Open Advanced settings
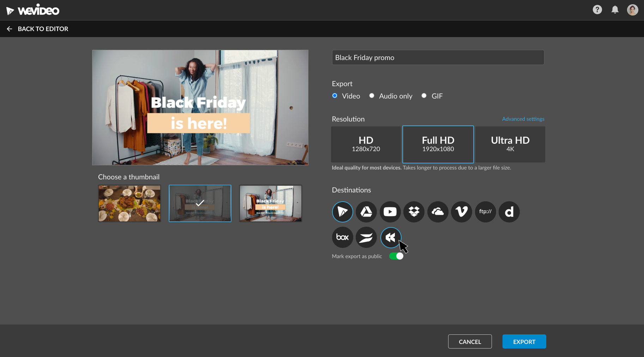644x357 pixels. [x=523, y=119]
